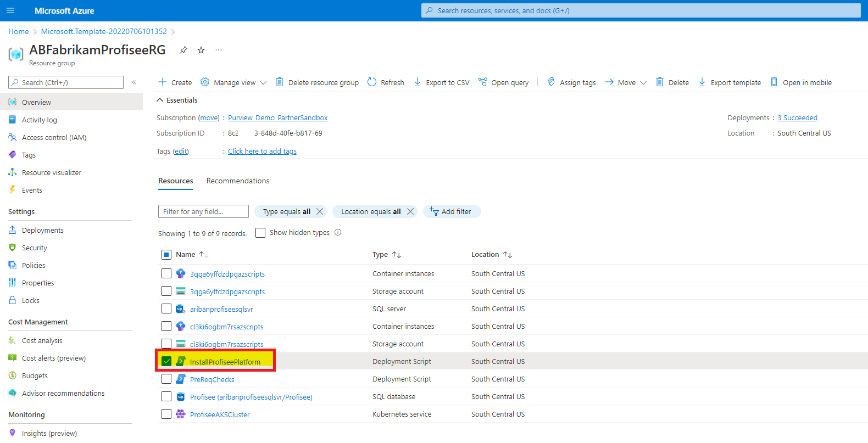The height and width of the screenshot is (443, 868).
Task: Open Deployments under Settings
Action: (x=43, y=230)
